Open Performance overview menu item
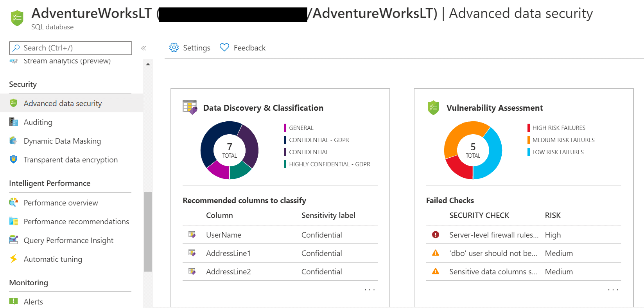This screenshot has height=308, width=644. (61, 203)
